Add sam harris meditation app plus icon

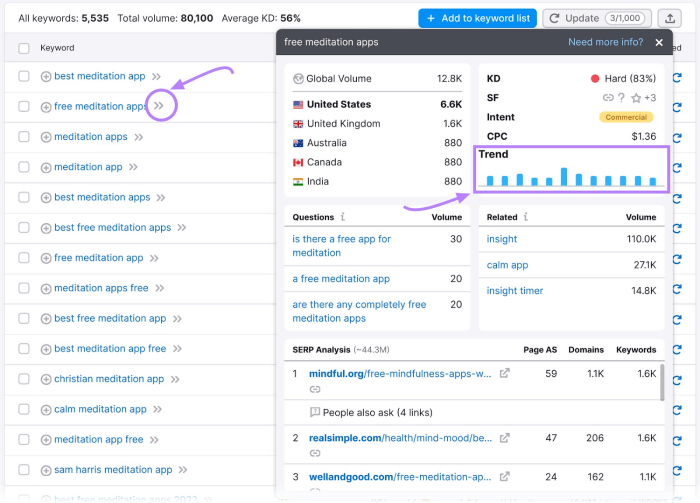click(46, 470)
